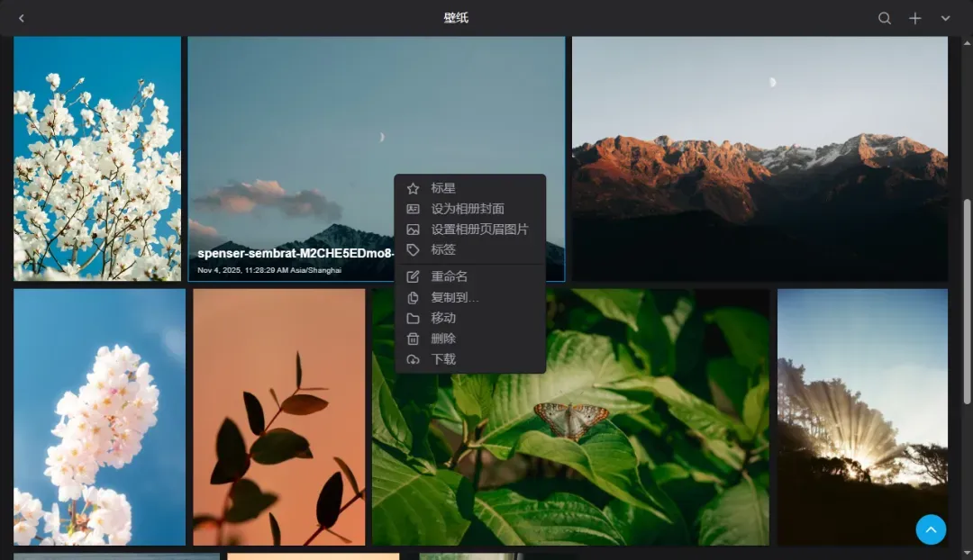
Task: Click the pencil rename icon
Action: (x=414, y=276)
